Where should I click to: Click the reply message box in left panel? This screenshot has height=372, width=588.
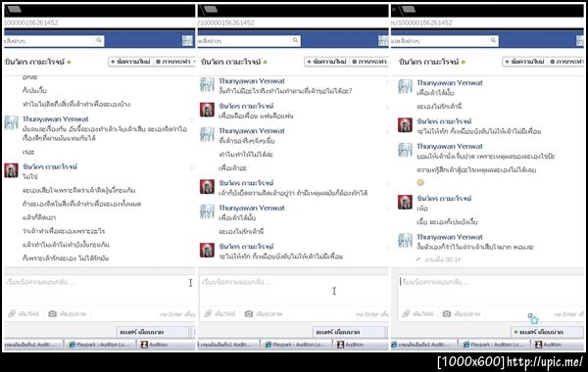(99, 291)
